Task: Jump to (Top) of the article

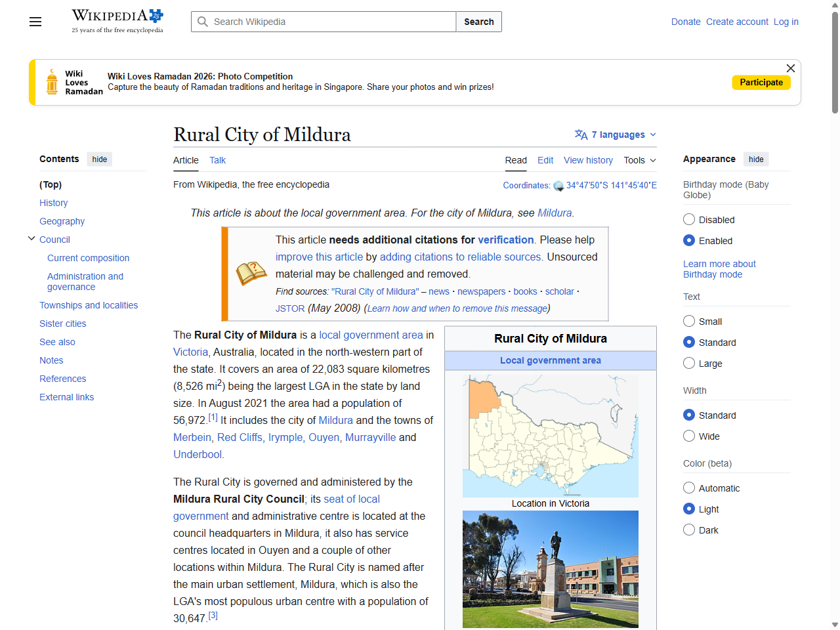Action: click(51, 184)
